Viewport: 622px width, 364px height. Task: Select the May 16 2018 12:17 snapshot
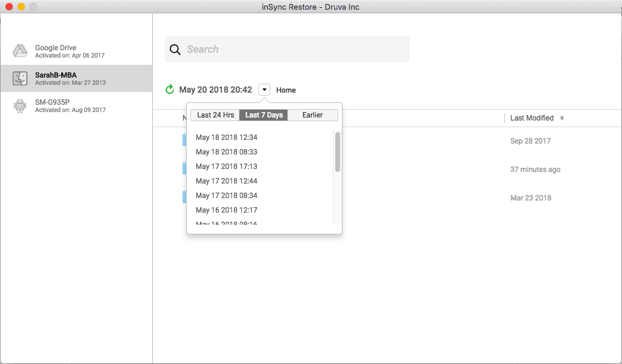click(226, 210)
